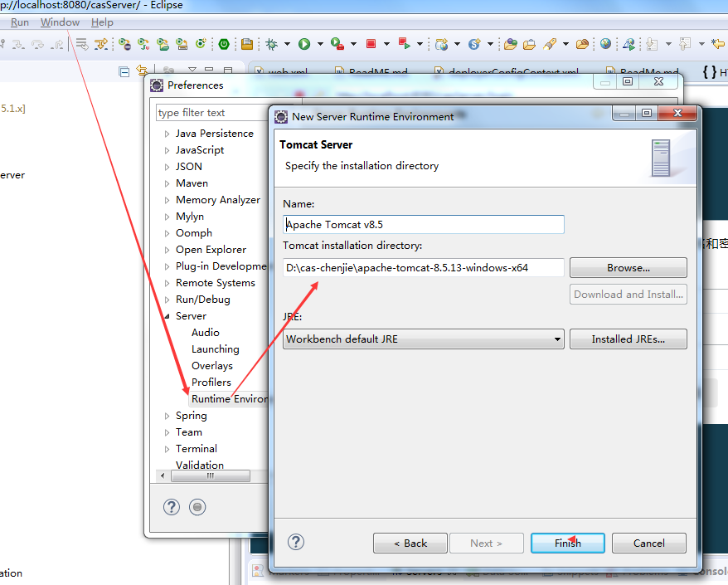Open the Workbench default JRE combo box
728x585 pixels.
(424, 339)
